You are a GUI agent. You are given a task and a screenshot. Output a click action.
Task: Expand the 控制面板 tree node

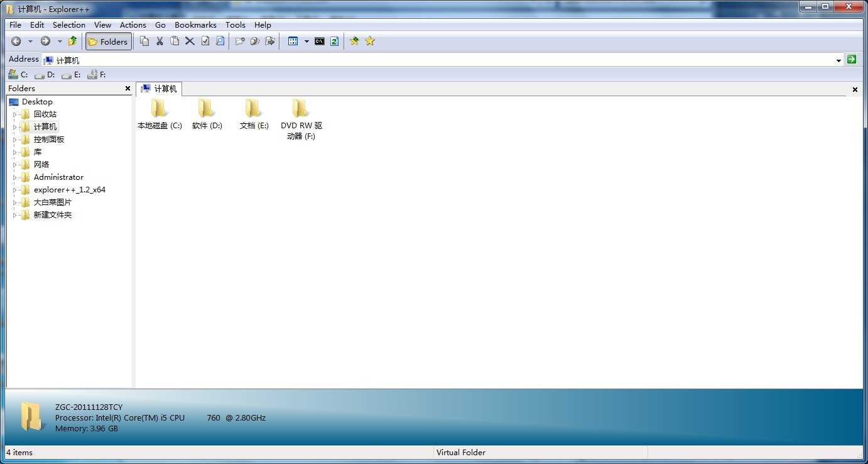[x=14, y=140]
